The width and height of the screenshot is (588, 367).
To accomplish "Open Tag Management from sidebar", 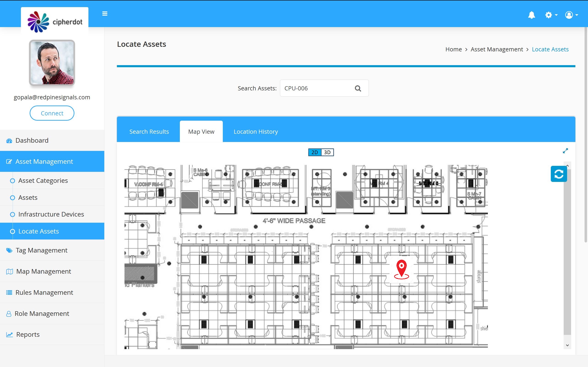I will [41, 250].
